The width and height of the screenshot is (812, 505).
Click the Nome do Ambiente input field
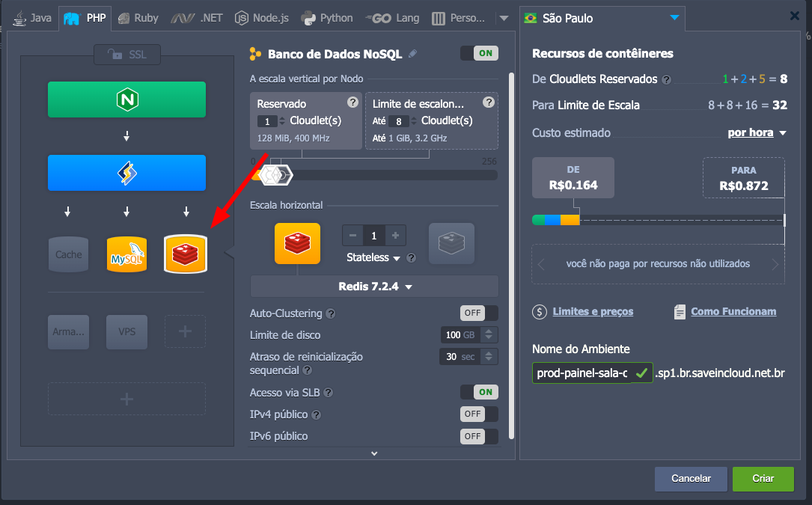click(x=581, y=373)
